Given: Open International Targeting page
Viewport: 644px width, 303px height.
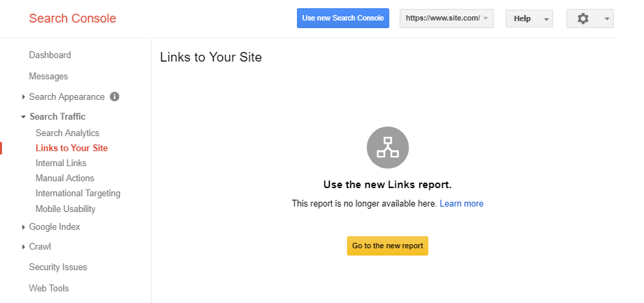Looking at the screenshot, I should (x=78, y=194).
